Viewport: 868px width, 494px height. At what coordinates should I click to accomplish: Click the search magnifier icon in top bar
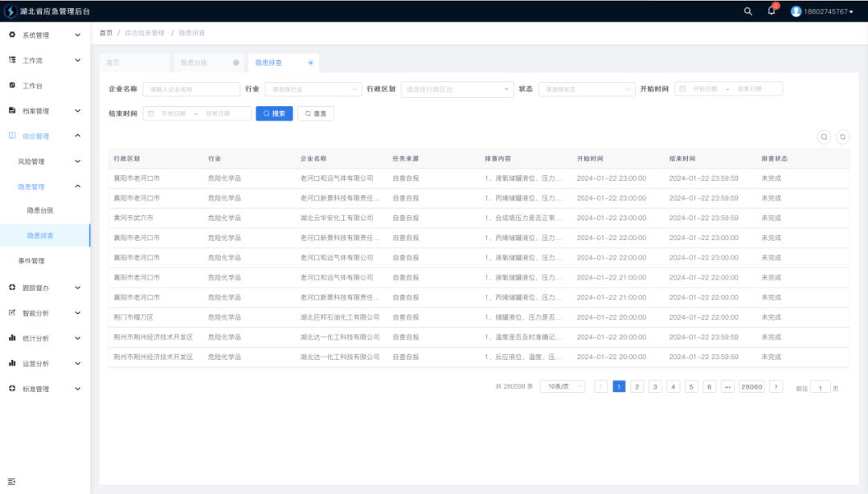(748, 11)
